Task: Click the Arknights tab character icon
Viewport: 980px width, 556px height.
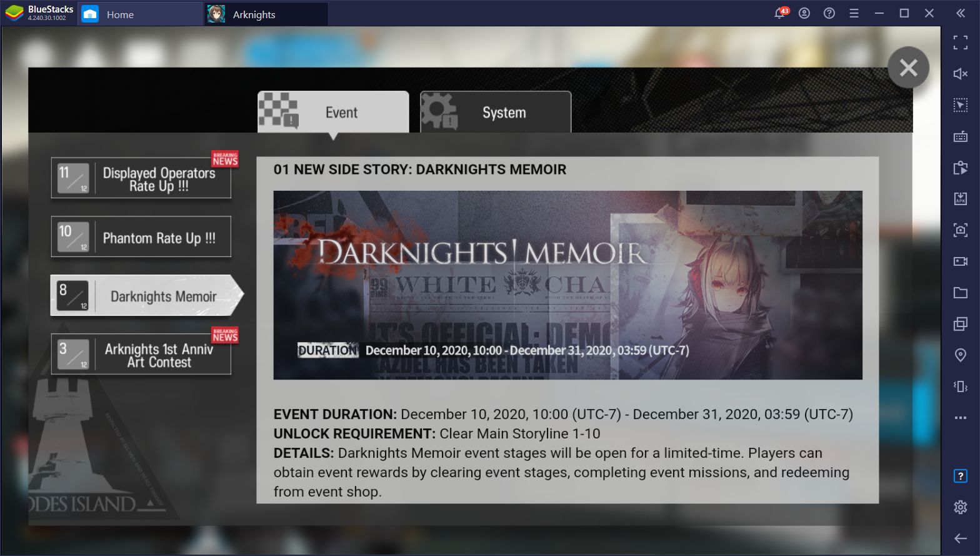Action: coord(216,14)
